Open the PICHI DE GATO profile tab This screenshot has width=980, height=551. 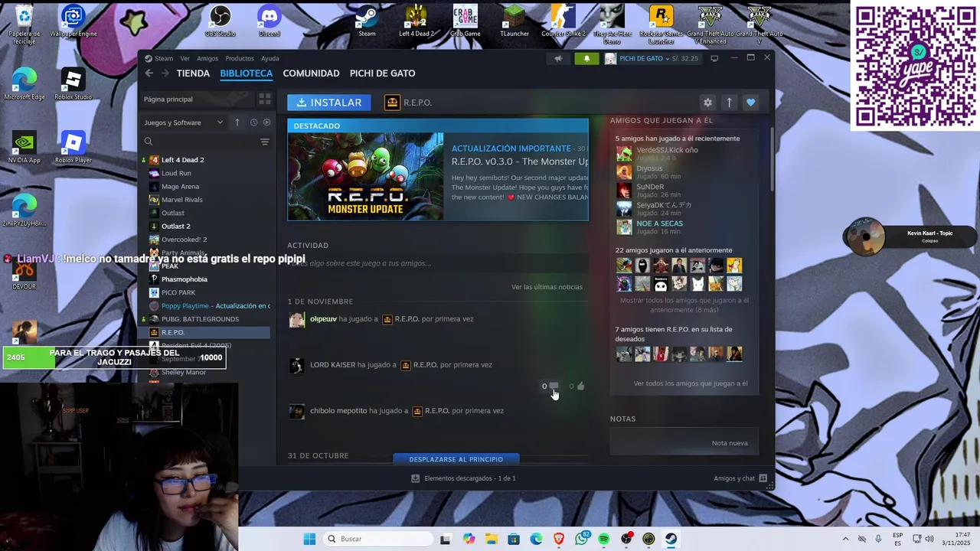pos(382,73)
